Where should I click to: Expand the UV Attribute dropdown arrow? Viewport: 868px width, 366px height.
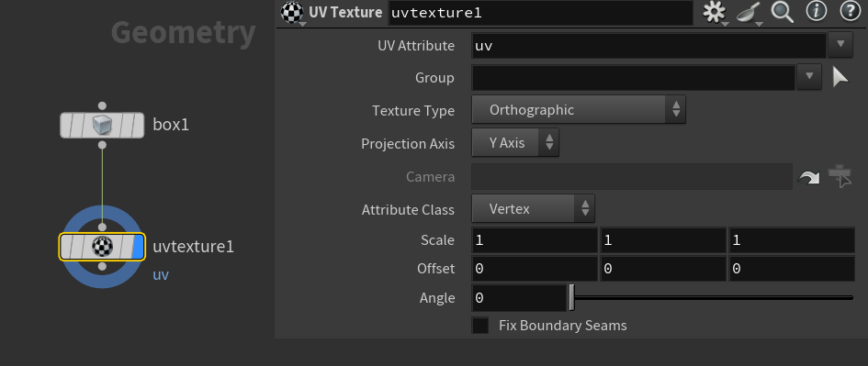click(840, 44)
